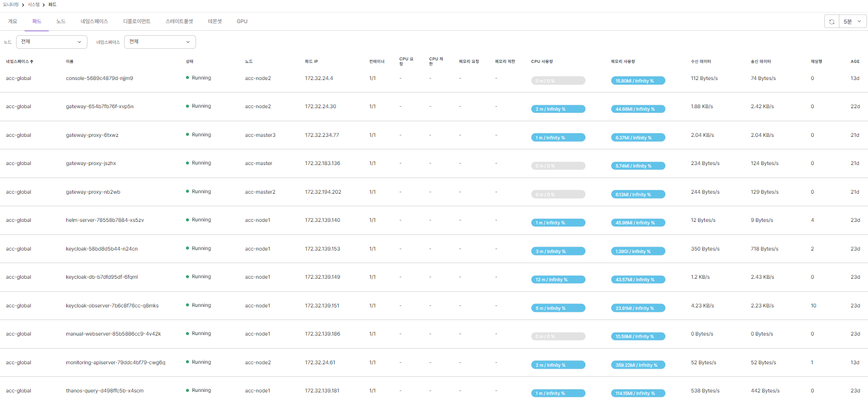The width and height of the screenshot is (868, 405).
Task: Open the 네임스페이스 filter dropdown
Action: coord(160,42)
